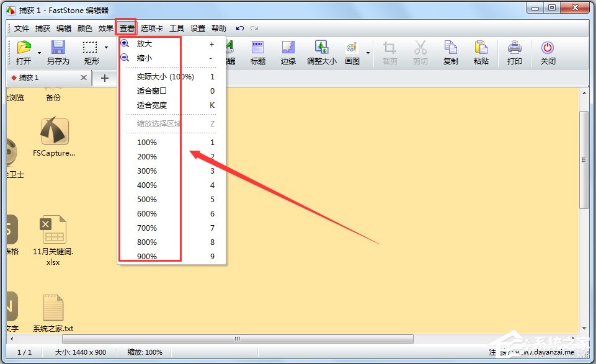The image size is (596, 364).
Task: Select 适合窗口 fit window option
Action: (172, 91)
